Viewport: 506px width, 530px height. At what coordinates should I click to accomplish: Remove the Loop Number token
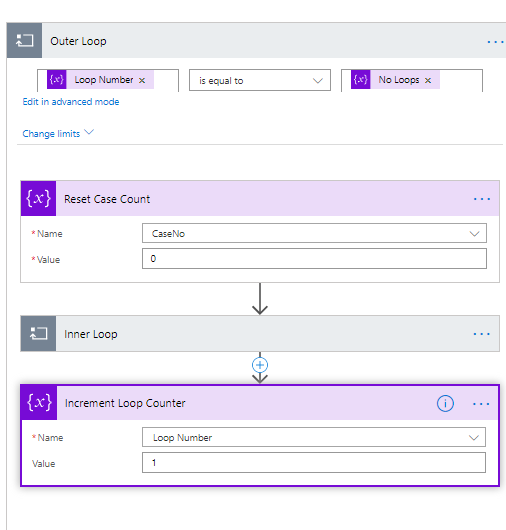[142, 80]
